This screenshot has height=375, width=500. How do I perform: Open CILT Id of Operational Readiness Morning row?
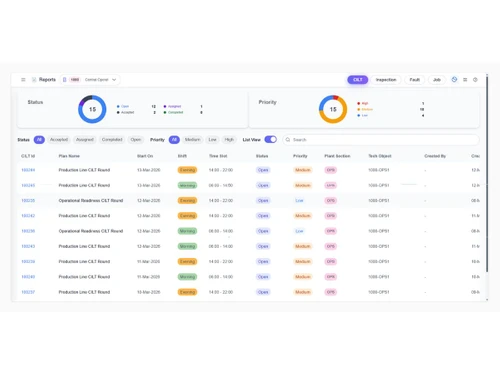coord(28,231)
